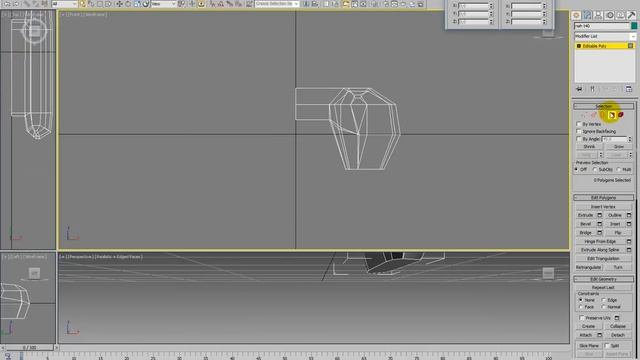Viewport: 640px width, 360px height.
Task: Select Editable Poly in modifier stack
Action: 604,46
